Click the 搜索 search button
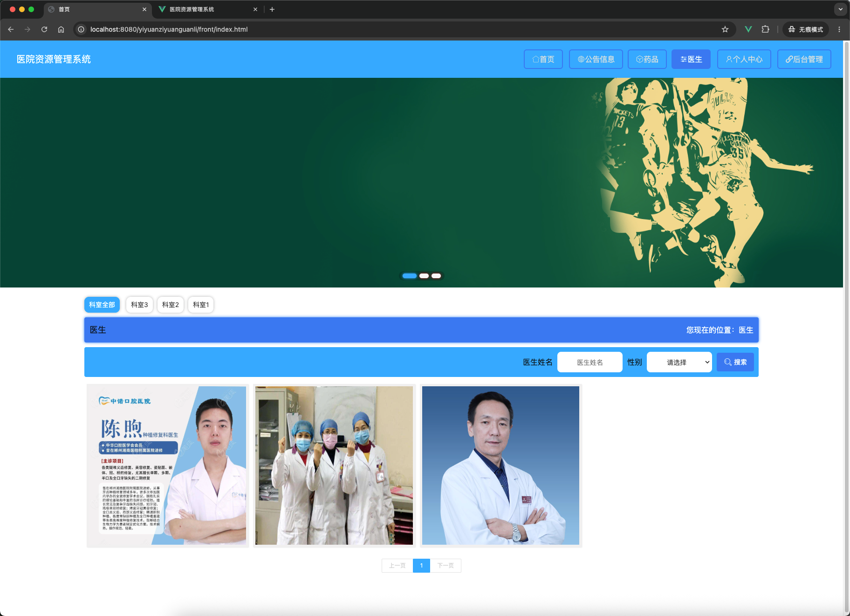 coord(735,362)
